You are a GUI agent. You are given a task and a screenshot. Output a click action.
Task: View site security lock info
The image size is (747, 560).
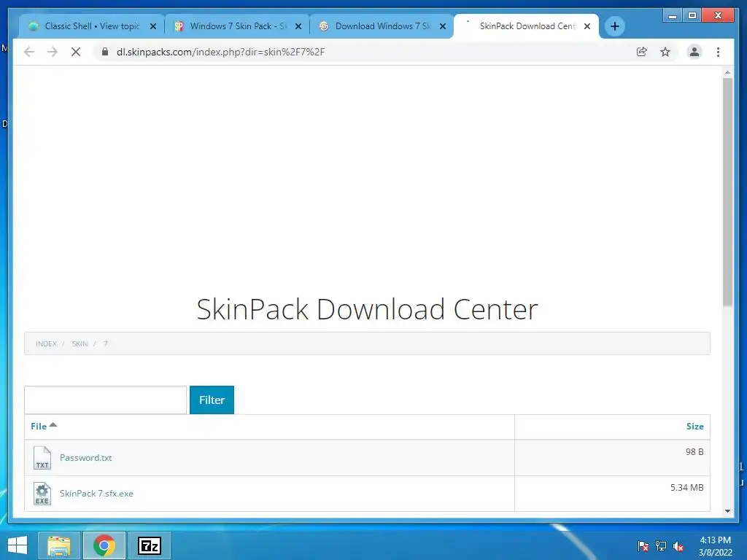[x=105, y=52]
